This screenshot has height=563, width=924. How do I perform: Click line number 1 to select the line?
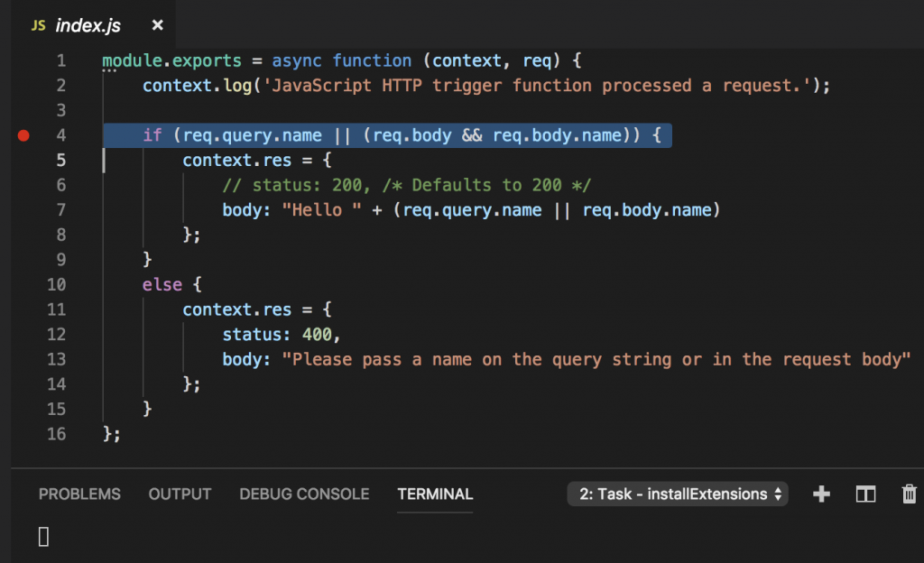(x=60, y=60)
